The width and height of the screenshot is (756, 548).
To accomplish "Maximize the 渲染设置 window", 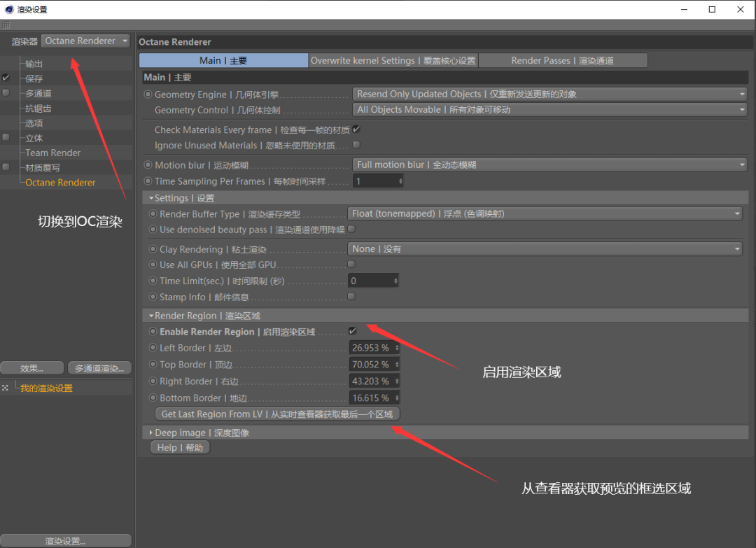I will (712, 9).
